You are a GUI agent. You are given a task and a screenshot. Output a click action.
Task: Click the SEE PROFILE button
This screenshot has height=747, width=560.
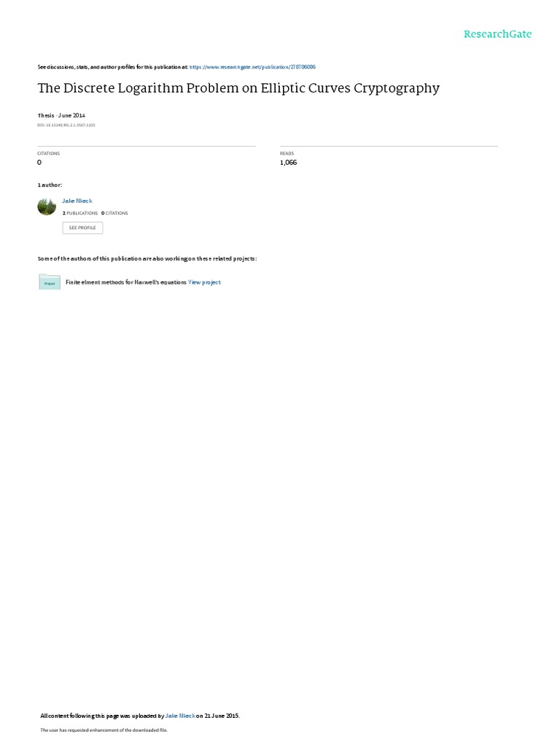[82, 228]
